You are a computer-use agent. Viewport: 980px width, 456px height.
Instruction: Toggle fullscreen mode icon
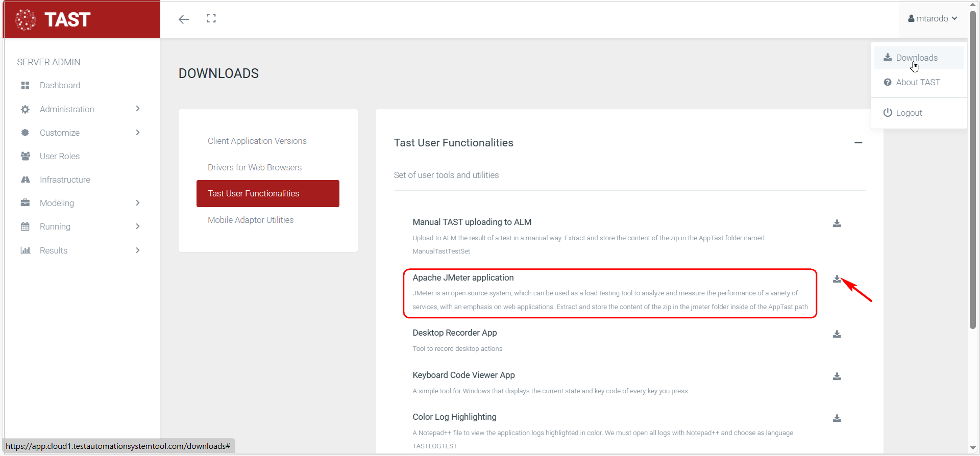pos(211,19)
